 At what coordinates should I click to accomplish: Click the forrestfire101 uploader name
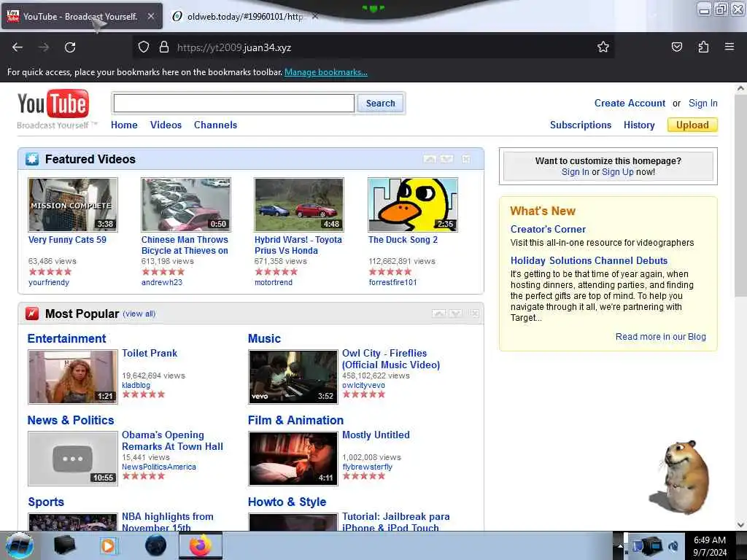tap(392, 282)
